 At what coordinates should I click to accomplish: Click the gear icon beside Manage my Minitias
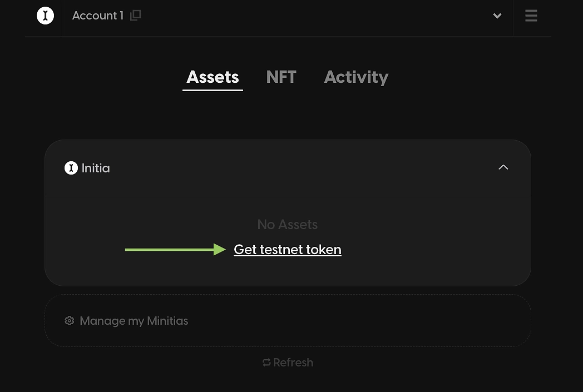pyautogui.click(x=70, y=321)
